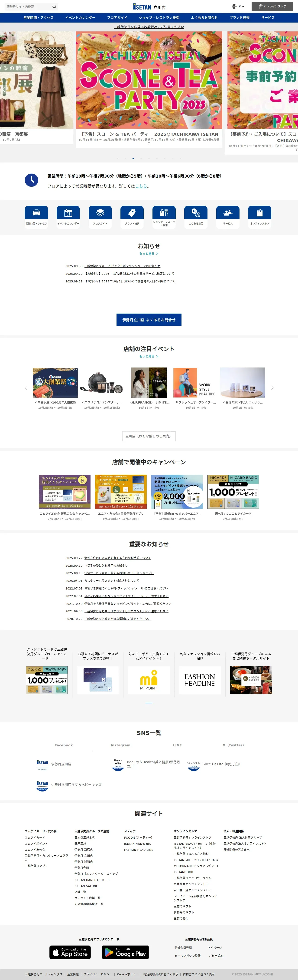Select the third highlighted carousel indicator dot
Screen dimensions: 298x980
[x=133, y=158]
